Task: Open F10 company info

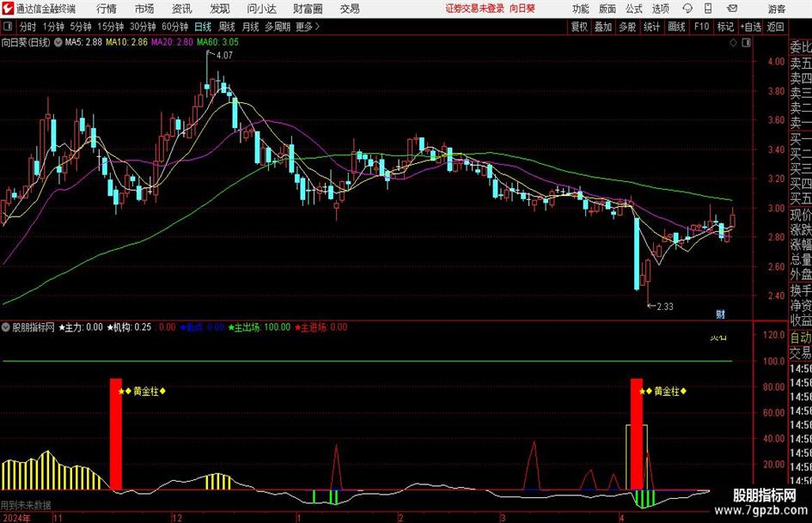Action: click(x=701, y=27)
